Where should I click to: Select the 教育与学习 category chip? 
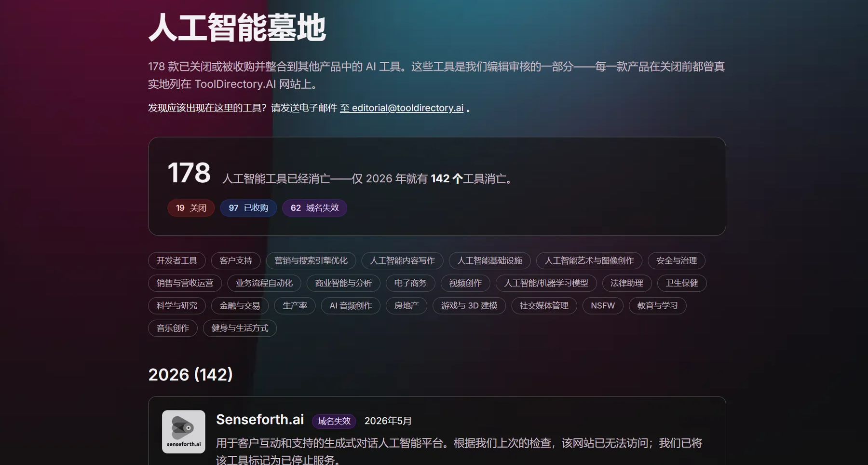658,306
